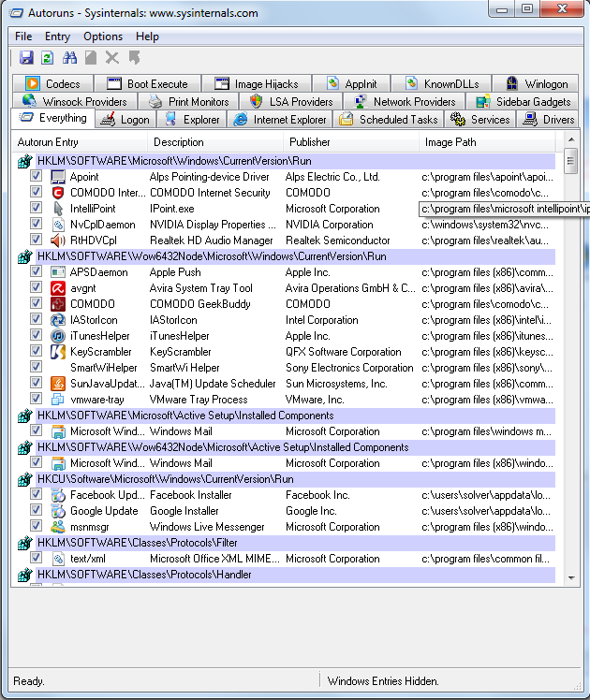Click the msnmsgr Messenger icon

click(58, 527)
